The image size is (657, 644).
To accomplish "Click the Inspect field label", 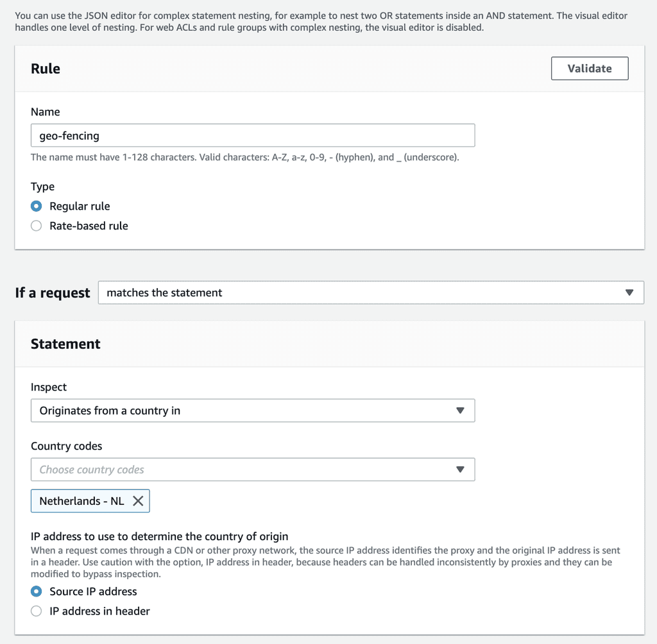I will 49,387.
